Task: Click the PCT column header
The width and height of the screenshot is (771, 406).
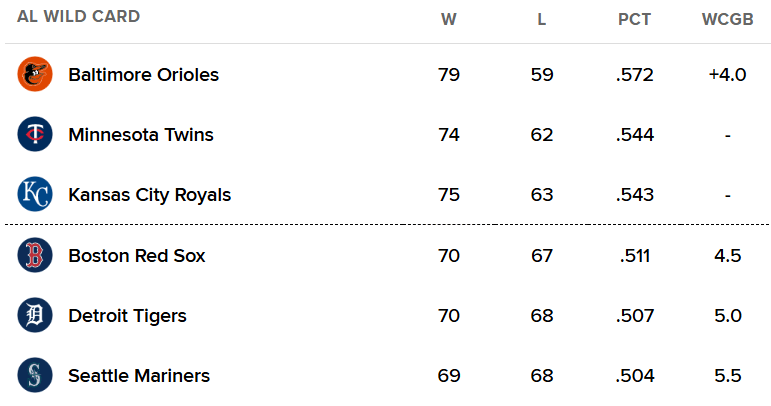Action: tap(634, 18)
